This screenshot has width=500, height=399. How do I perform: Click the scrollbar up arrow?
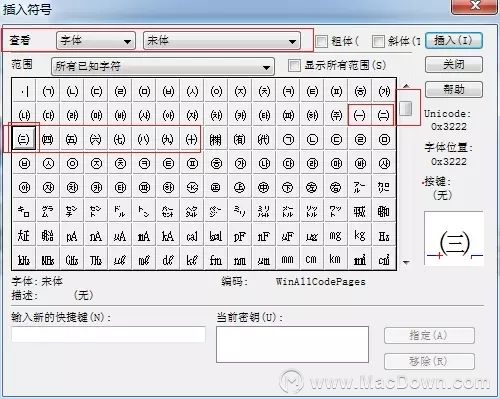pyautogui.click(x=406, y=86)
